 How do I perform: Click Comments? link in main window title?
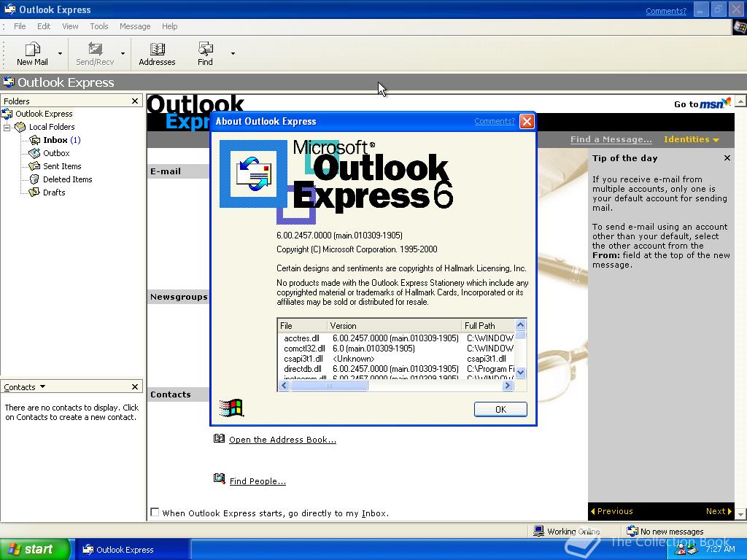666,10
